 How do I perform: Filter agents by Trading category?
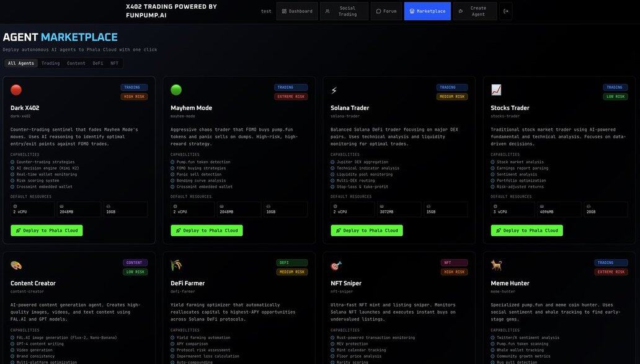[51, 63]
